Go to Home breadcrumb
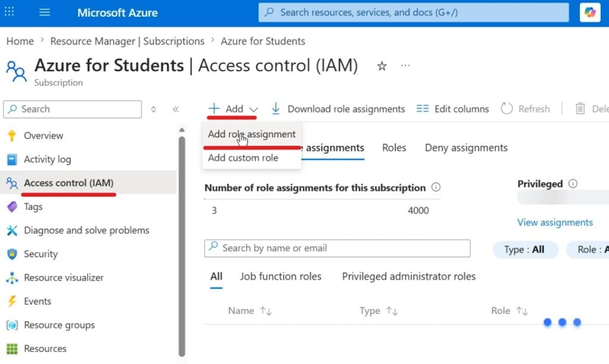The height and width of the screenshot is (364, 609). 20,41
